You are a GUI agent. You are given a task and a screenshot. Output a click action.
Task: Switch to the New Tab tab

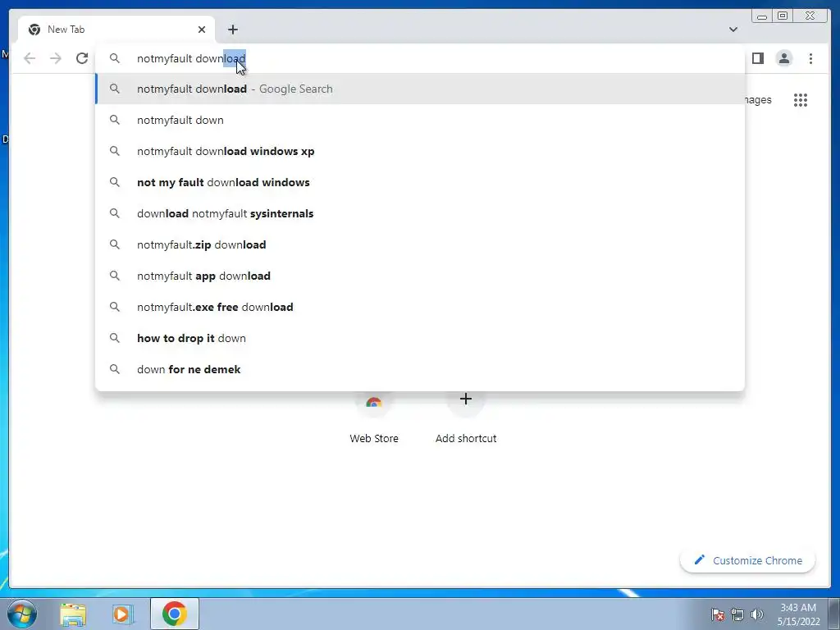pyautogui.click(x=116, y=30)
